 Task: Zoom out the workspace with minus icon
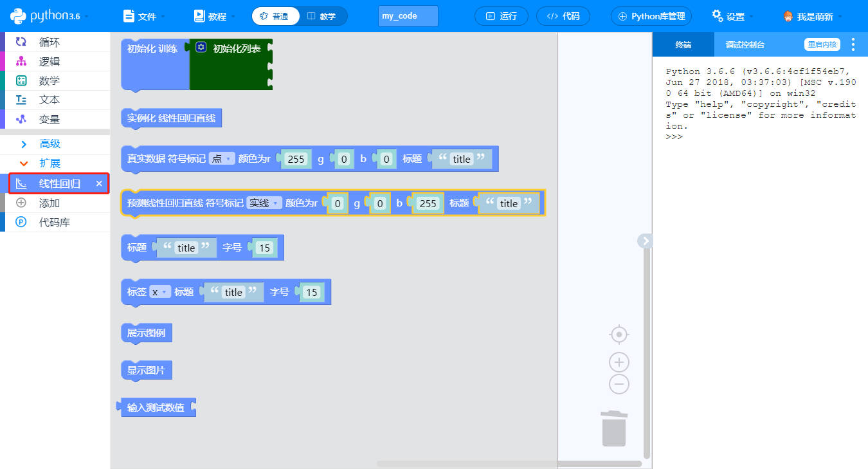click(x=619, y=385)
